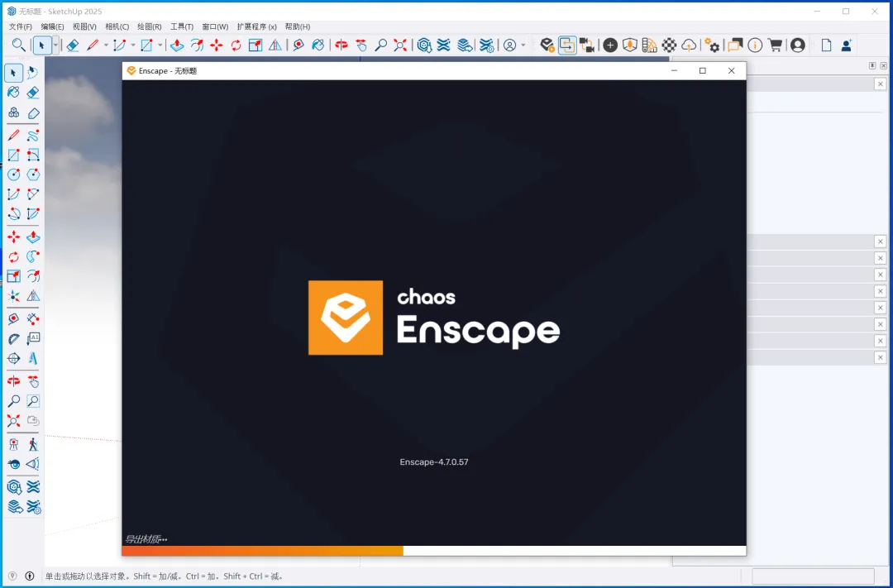The image size is (893, 588).
Task: Select the Walk tool
Action: [x=33, y=444]
